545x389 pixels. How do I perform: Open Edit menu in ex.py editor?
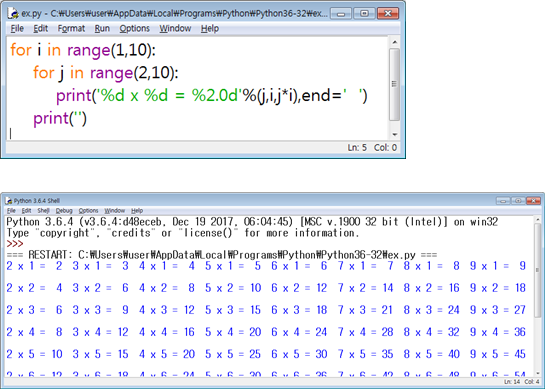[x=40, y=28]
